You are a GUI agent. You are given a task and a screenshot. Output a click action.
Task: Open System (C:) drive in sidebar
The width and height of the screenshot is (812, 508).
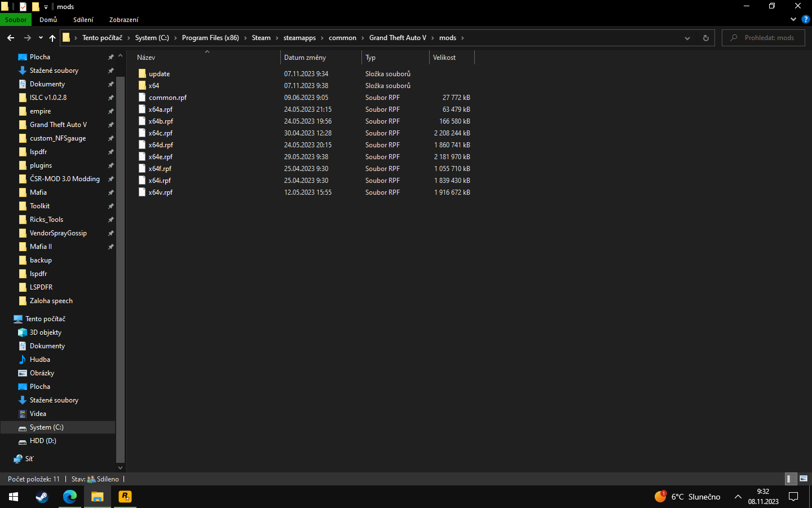coord(46,427)
